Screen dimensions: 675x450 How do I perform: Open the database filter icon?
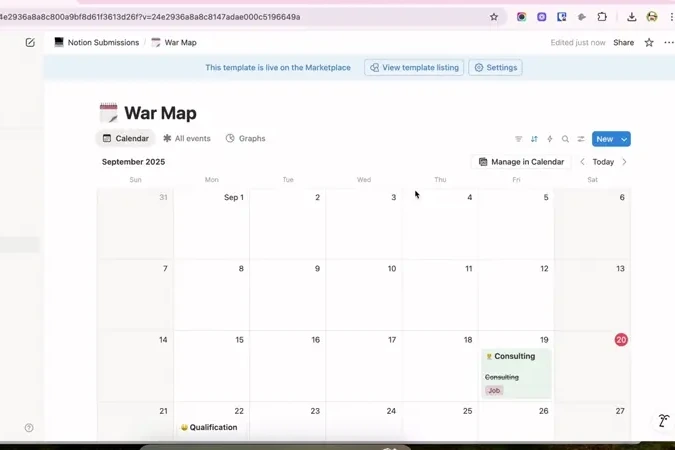[x=518, y=139]
